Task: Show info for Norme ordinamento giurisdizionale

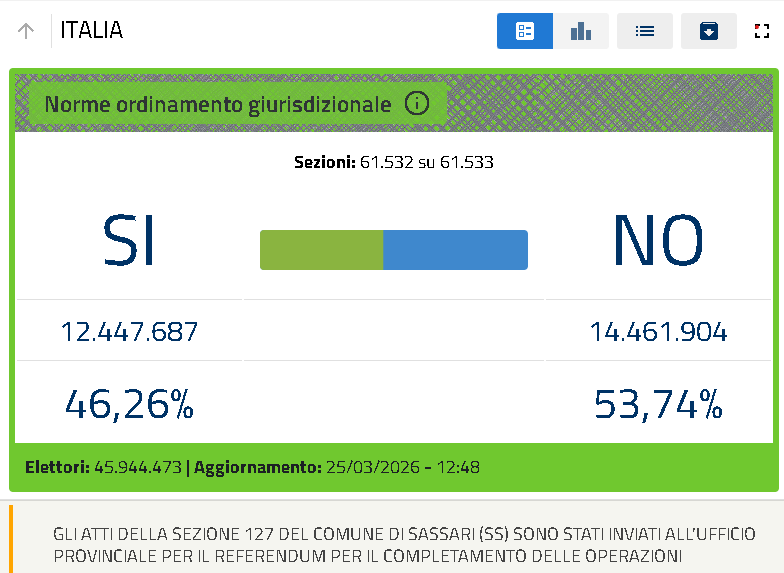Action: pos(417,103)
